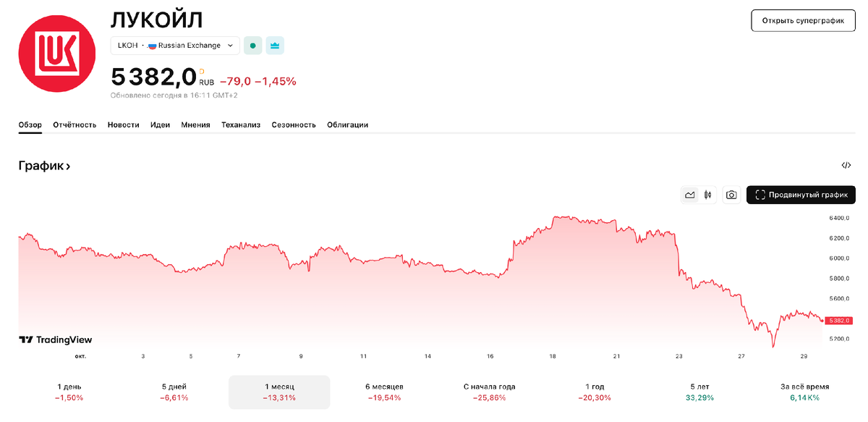
Task: Select the area chart style icon
Action: pos(689,195)
